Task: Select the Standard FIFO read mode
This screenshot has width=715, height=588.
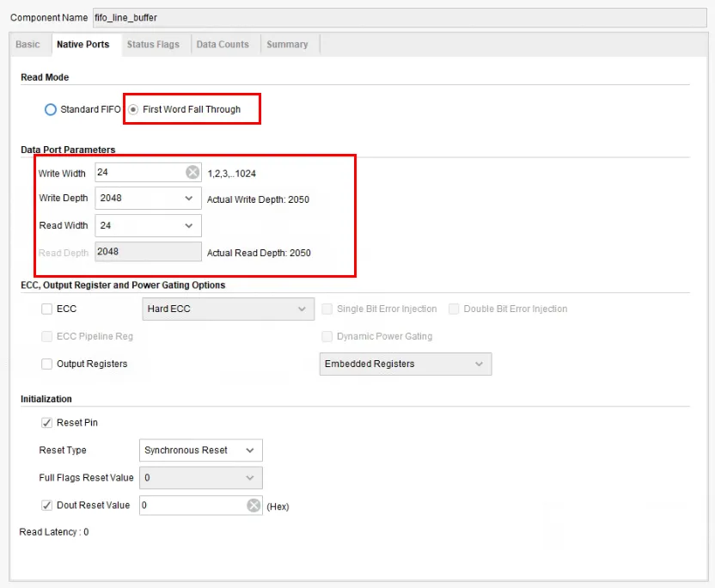Action: 51,110
